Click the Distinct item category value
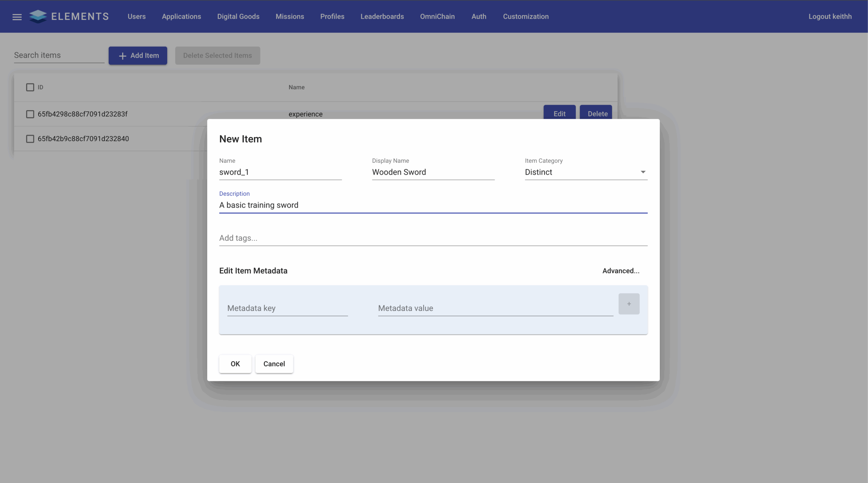 (538, 172)
